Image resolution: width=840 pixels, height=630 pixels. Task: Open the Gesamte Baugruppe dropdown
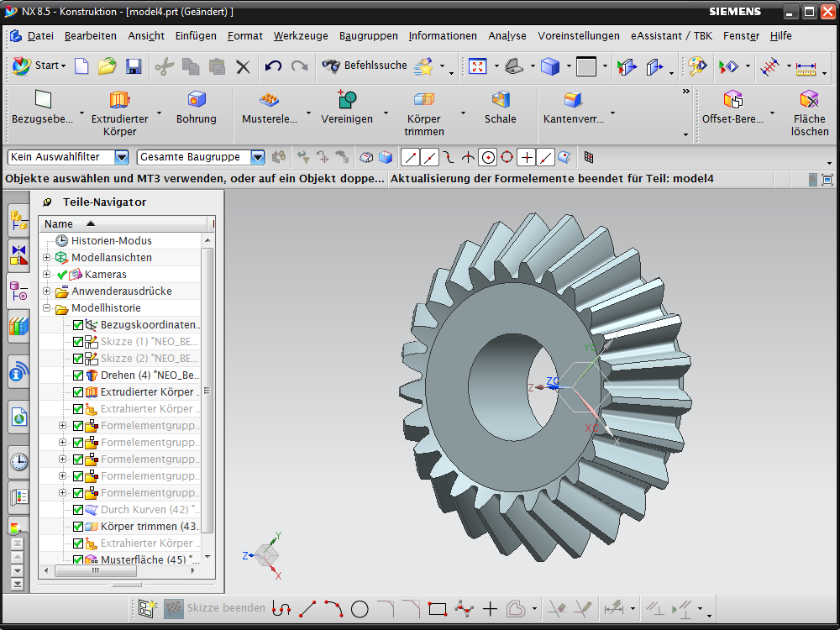(258, 157)
